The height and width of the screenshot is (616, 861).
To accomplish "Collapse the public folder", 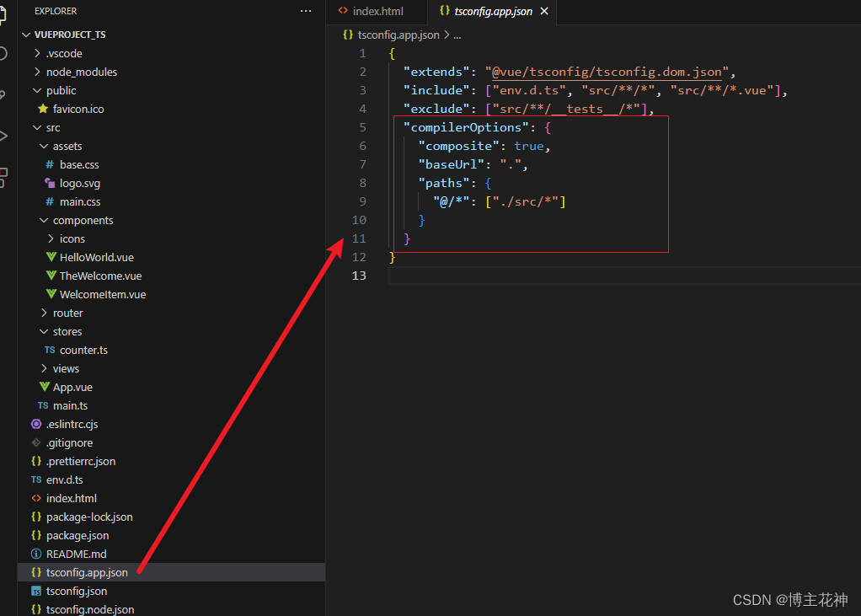I will pyautogui.click(x=37, y=91).
